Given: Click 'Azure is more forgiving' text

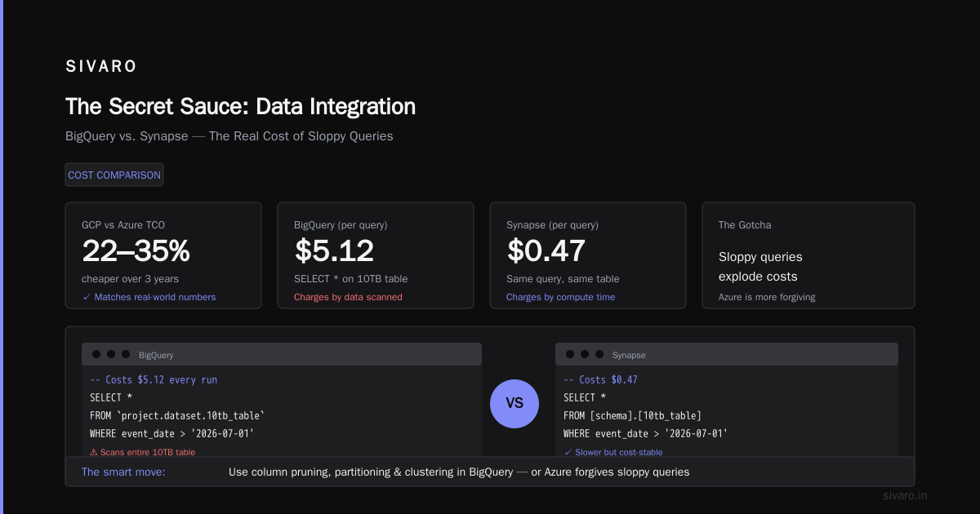Looking at the screenshot, I should [767, 297].
